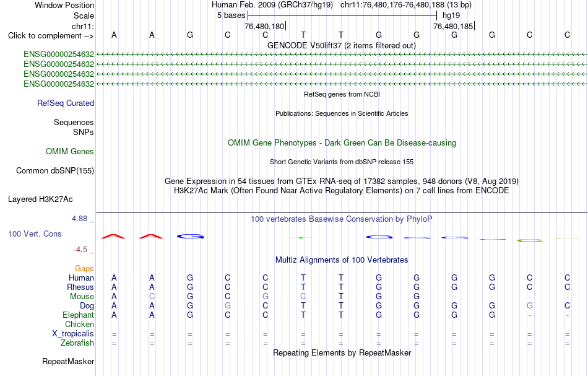This screenshot has width=588, height=376.
Task: Click the orange 'Gaps' label
Action: [x=84, y=269]
